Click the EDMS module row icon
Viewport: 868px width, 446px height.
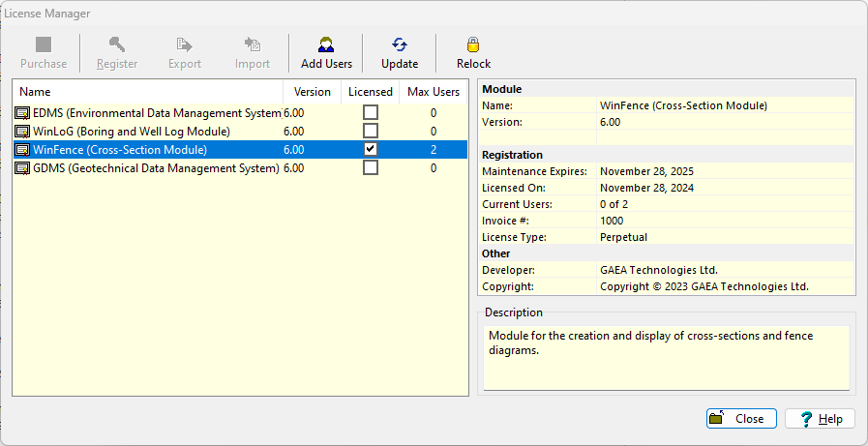pyautogui.click(x=22, y=113)
